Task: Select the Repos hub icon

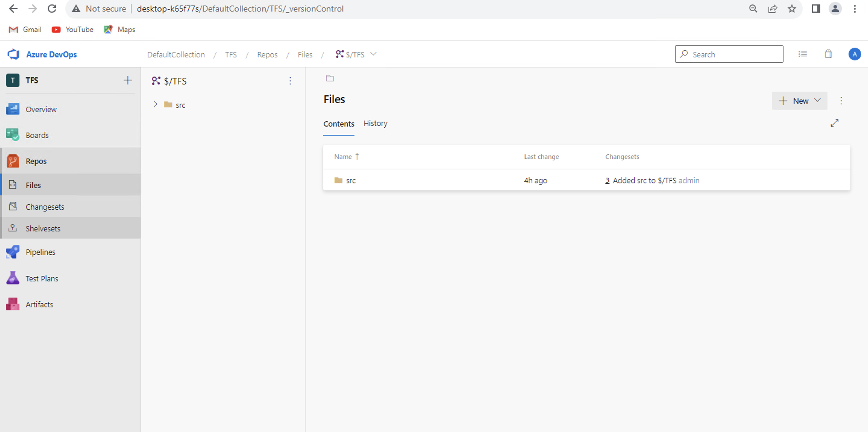Action: pyautogui.click(x=13, y=161)
